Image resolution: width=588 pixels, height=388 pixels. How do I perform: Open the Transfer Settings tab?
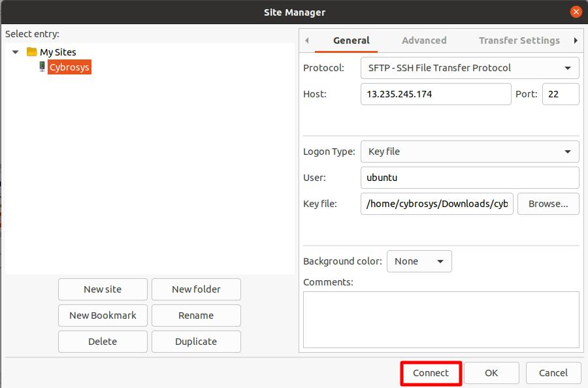tap(519, 40)
